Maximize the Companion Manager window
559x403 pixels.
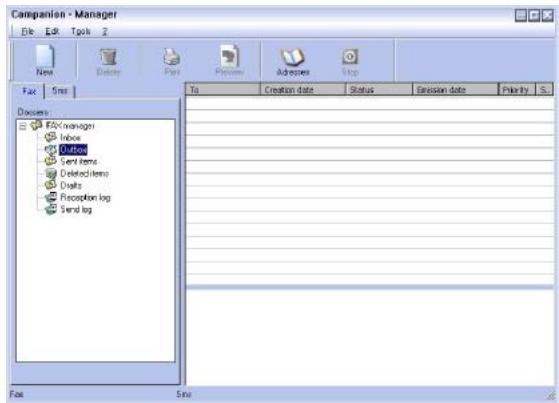[x=534, y=15]
